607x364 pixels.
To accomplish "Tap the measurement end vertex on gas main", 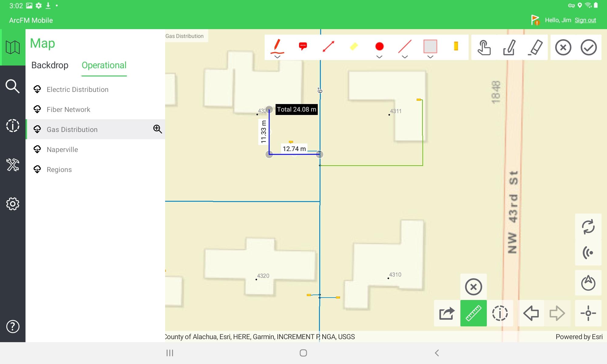I will click(320, 154).
